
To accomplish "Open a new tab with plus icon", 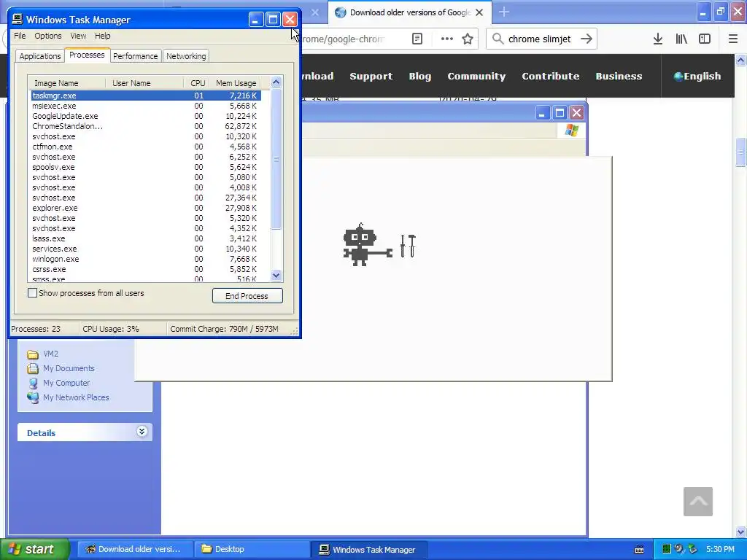I will [x=504, y=12].
